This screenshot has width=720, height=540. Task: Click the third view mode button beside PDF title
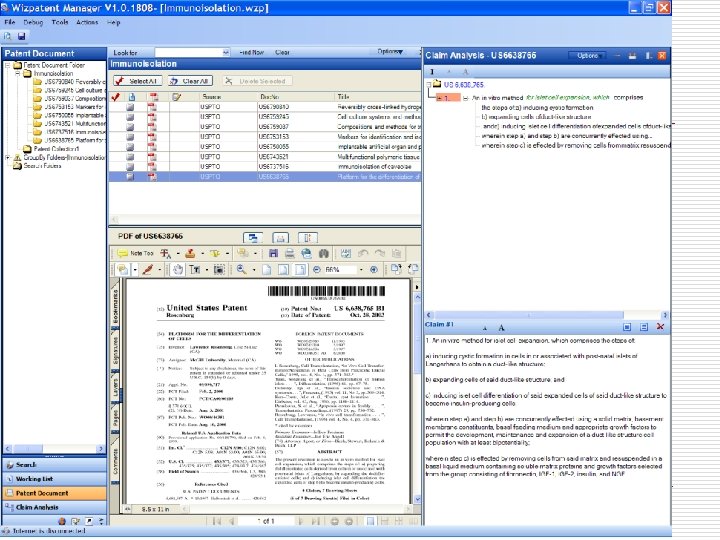point(308,237)
